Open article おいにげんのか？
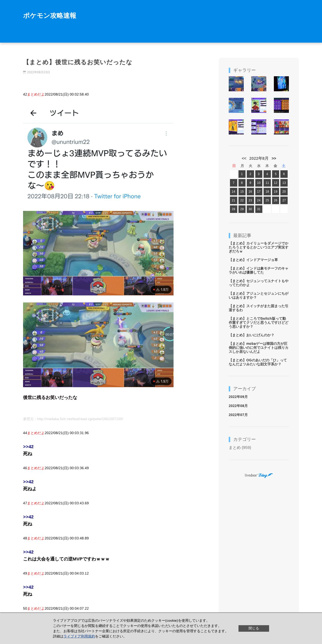Screen dimensions: 322x644 coord(252,335)
